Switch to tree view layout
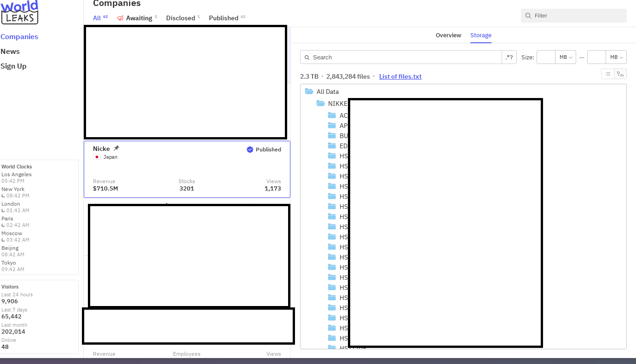This screenshot has height=364, width=636. pyautogui.click(x=620, y=74)
